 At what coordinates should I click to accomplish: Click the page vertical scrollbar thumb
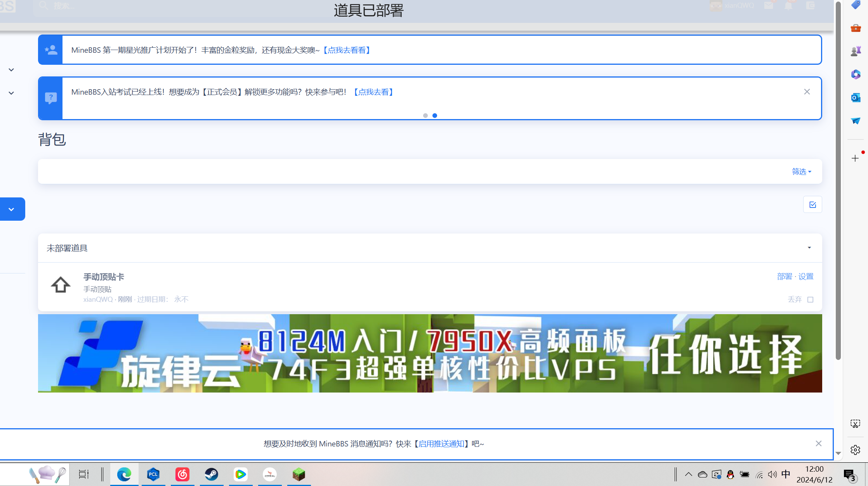[838, 180]
